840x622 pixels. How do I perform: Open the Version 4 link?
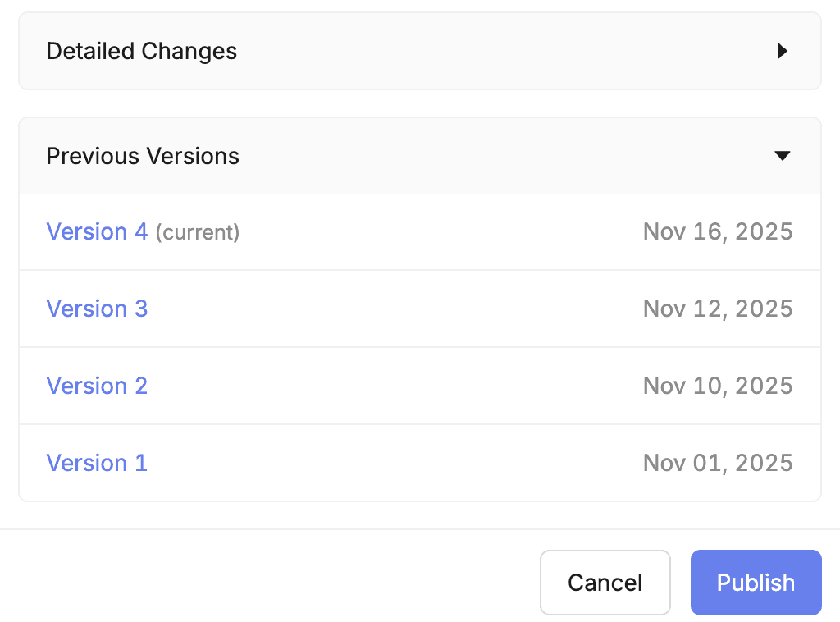[x=97, y=232]
